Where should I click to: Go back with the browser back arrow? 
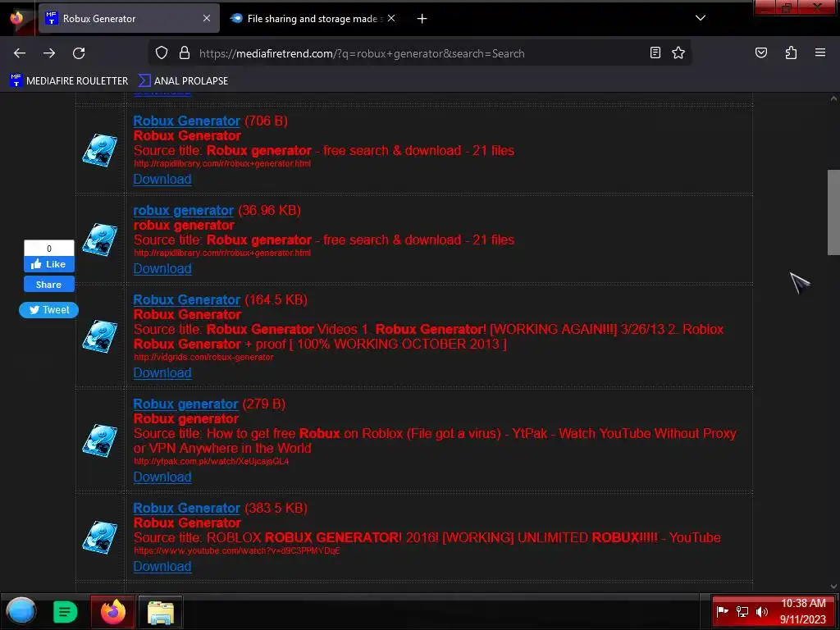pyautogui.click(x=20, y=53)
